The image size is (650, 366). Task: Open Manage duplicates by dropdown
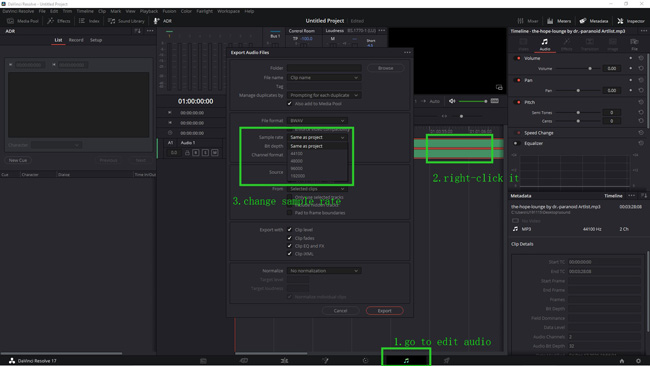coord(324,95)
